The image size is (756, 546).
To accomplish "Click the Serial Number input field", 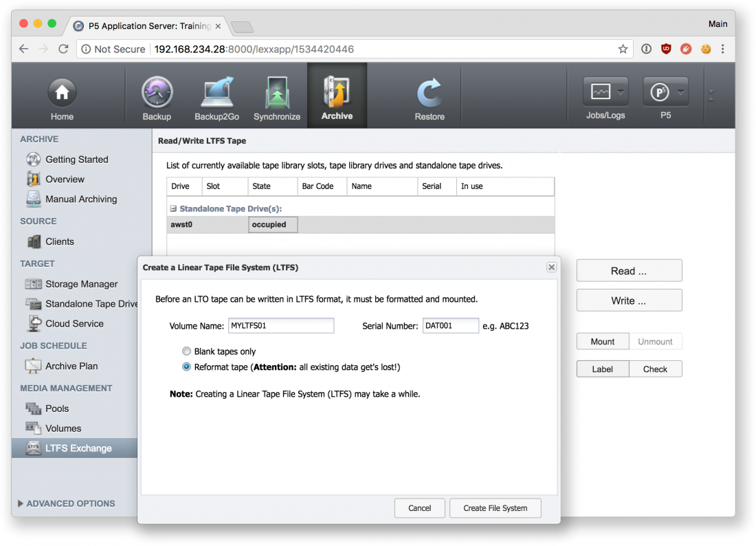I will (451, 325).
